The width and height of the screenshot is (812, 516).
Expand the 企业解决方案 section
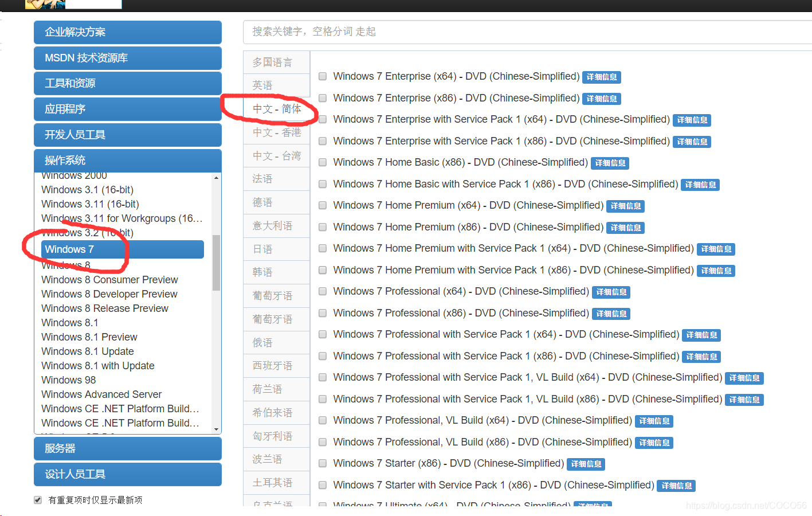pyautogui.click(x=128, y=32)
